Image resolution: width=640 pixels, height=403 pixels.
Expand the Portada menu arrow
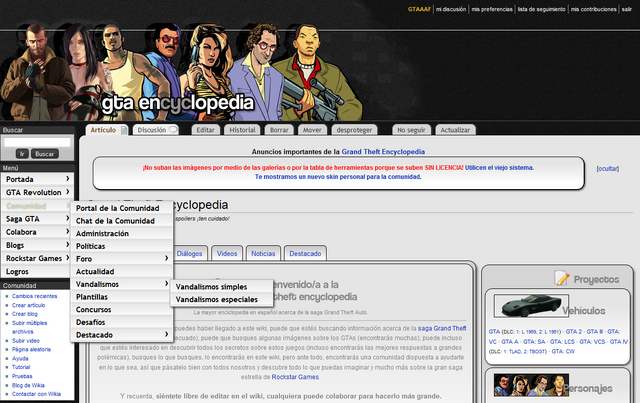coord(67,179)
